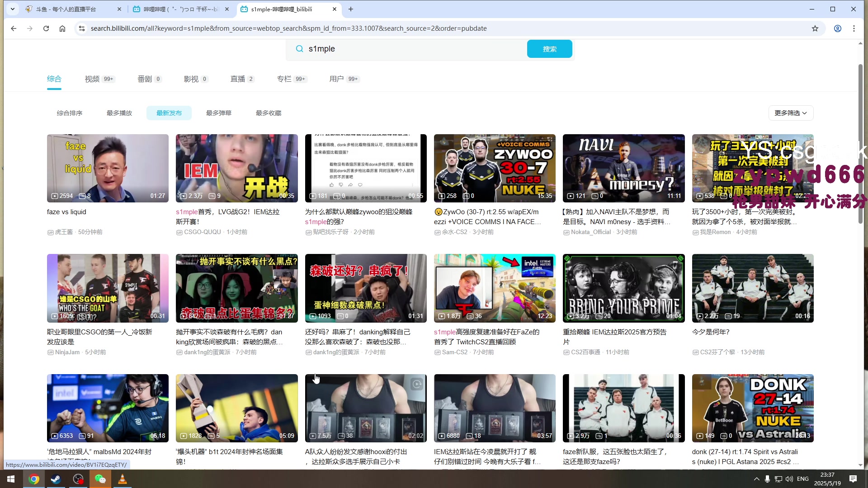
Task: Open the browser home page icon
Action: coord(62,28)
